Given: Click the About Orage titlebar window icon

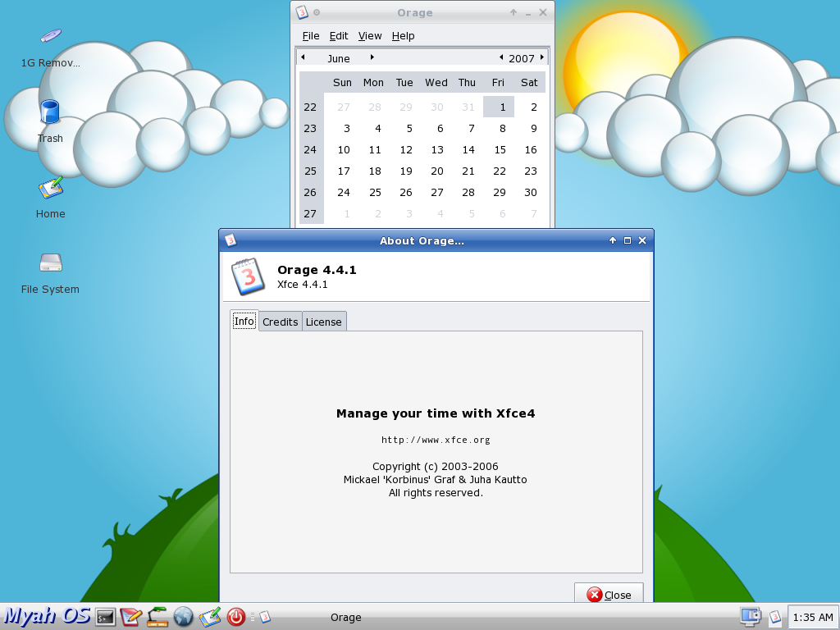Looking at the screenshot, I should (x=231, y=240).
